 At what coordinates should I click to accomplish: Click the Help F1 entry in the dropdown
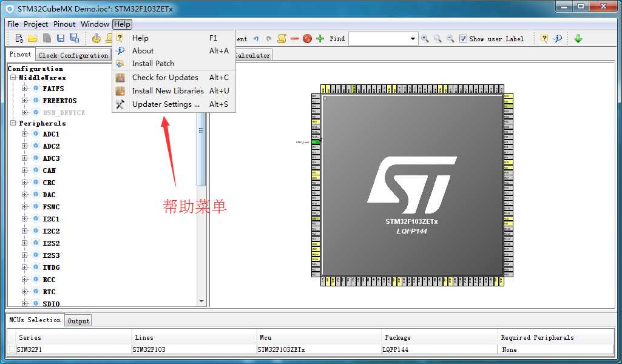coord(174,38)
